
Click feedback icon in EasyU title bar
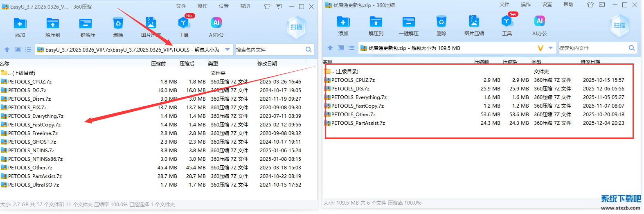[x=279, y=7]
